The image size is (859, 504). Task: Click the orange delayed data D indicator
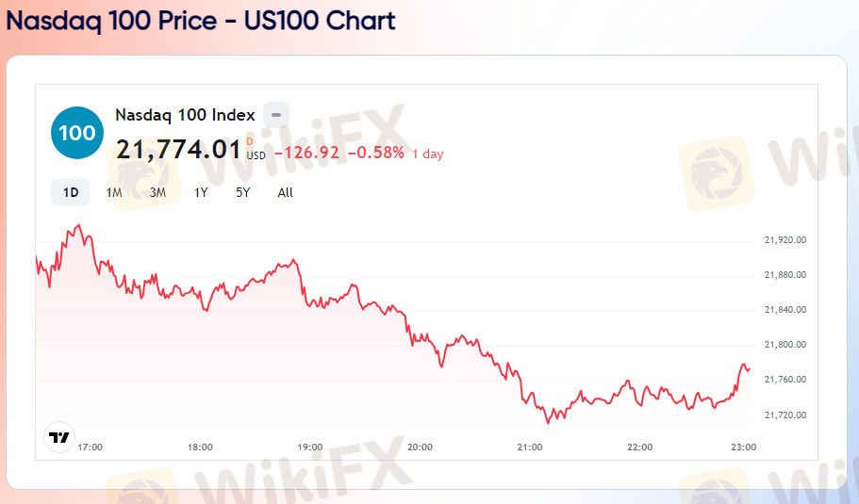[250, 141]
